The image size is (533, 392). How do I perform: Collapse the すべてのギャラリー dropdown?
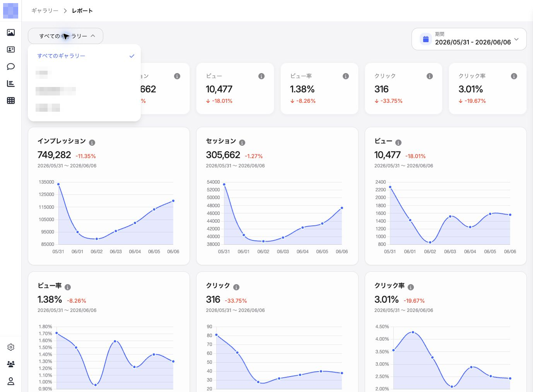pyautogui.click(x=65, y=36)
